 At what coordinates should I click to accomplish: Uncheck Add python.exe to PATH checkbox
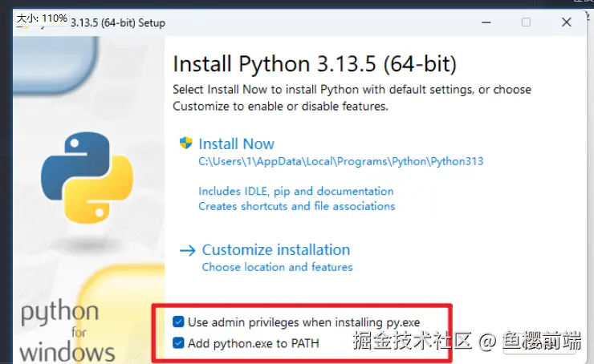[178, 343]
